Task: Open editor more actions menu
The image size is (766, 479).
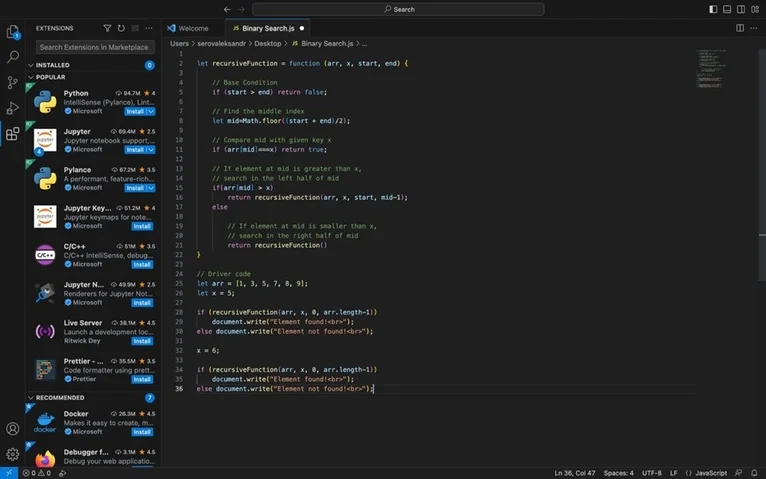Action: tap(754, 28)
